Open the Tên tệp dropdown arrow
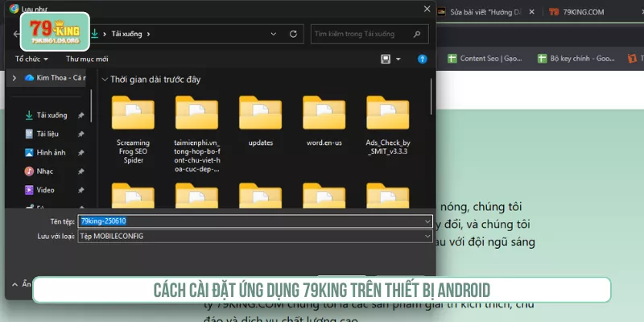The height and width of the screenshot is (322, 644). [427, 221]
